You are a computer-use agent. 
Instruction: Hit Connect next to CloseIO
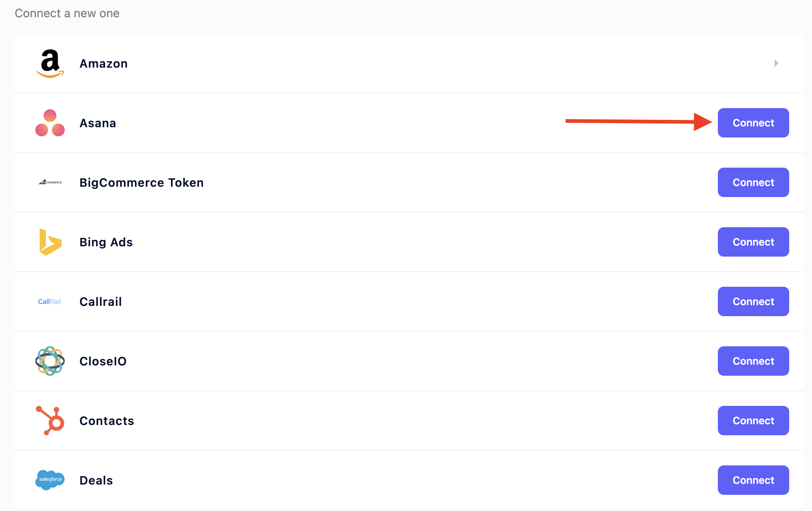click(x=753, y=361)
